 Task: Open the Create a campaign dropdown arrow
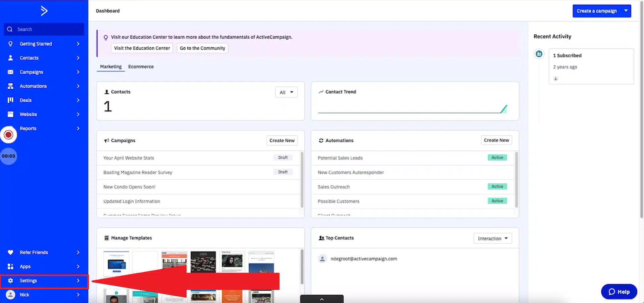(626, 11)
